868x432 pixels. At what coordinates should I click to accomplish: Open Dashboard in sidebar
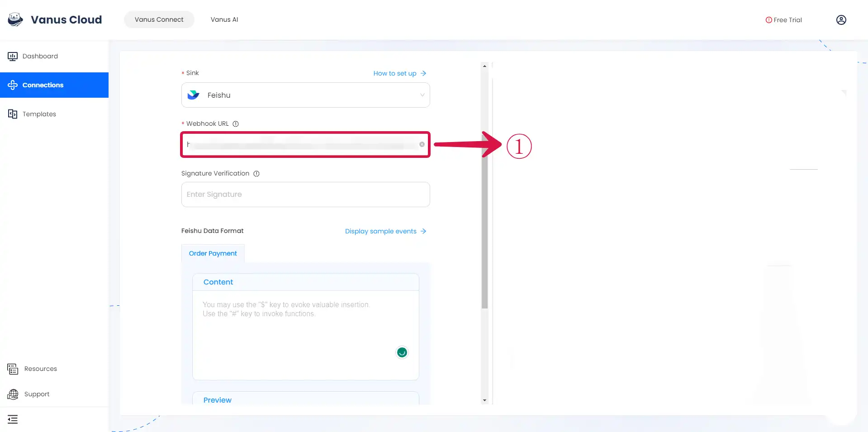coord(54,56)
